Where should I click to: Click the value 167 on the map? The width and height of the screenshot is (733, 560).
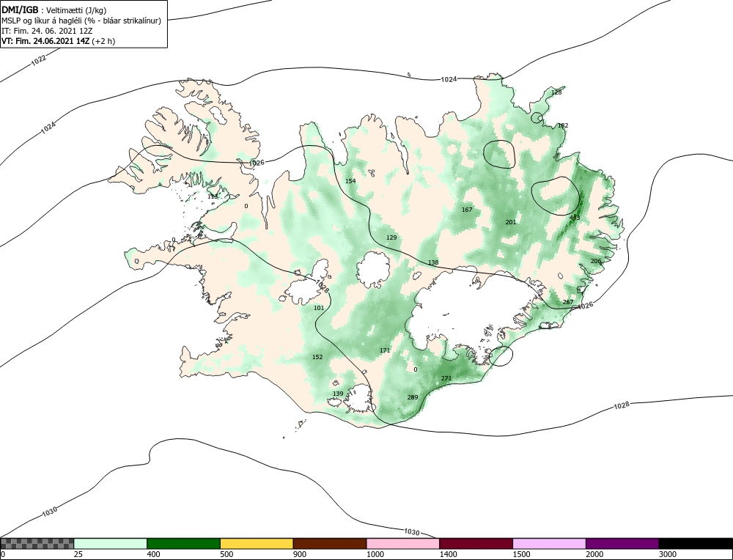click(x=467, y=210)
